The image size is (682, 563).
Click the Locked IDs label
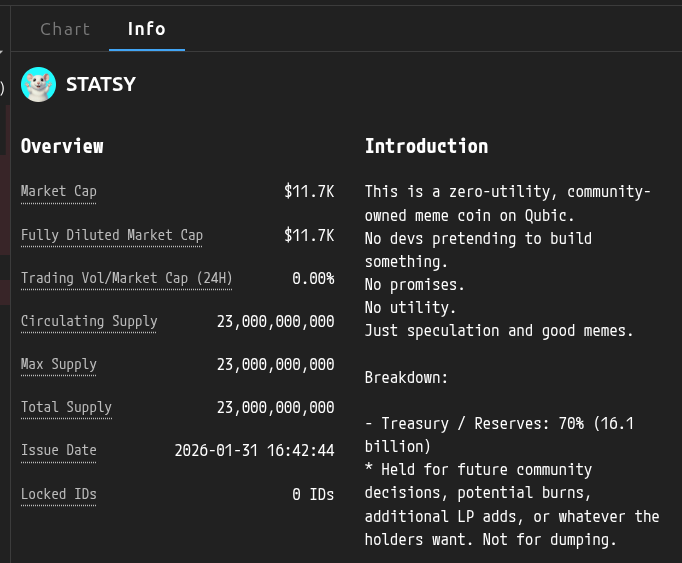[x=59, y=494]
